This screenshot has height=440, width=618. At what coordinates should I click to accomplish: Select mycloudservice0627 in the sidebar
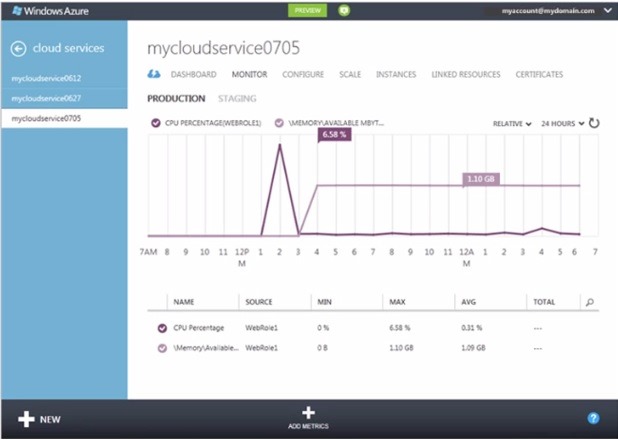click(x=64, y=98)
